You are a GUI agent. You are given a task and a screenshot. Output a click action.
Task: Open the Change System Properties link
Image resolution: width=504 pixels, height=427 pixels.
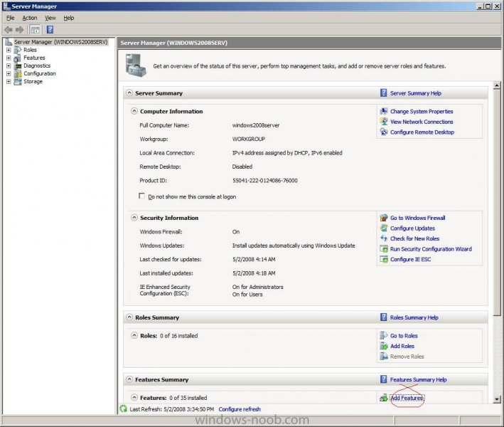tap(422, 111)
